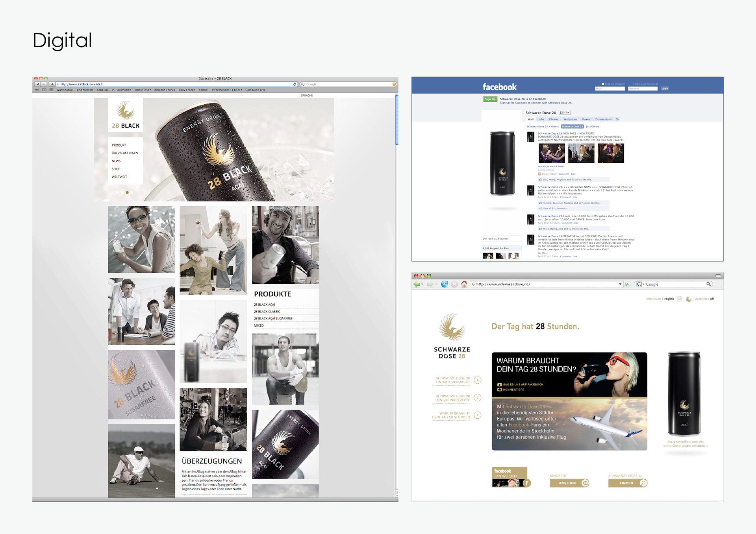Open the WELTWEIT menu item
Viewport: 756px width, 534px height.
(119, 177)
